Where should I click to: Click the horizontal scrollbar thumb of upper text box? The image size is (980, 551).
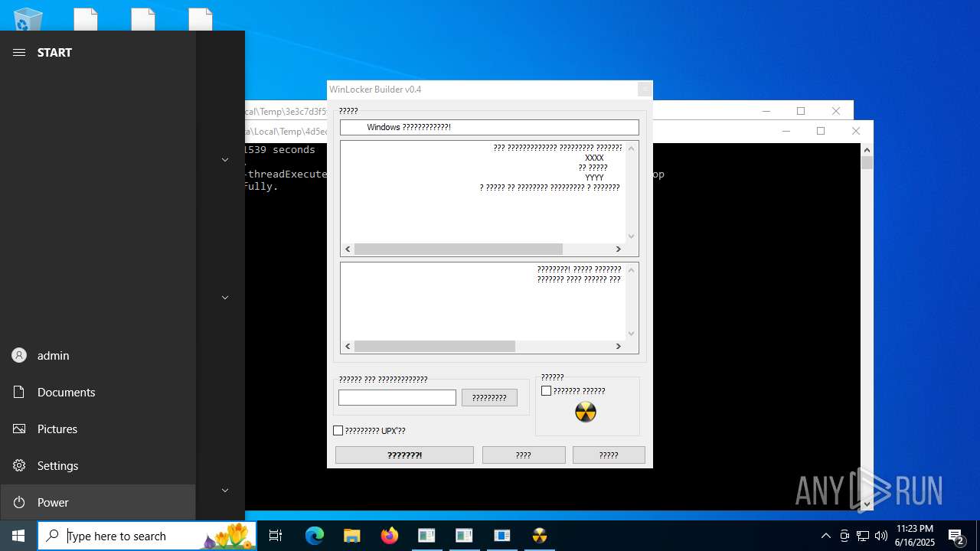(459, 249)
